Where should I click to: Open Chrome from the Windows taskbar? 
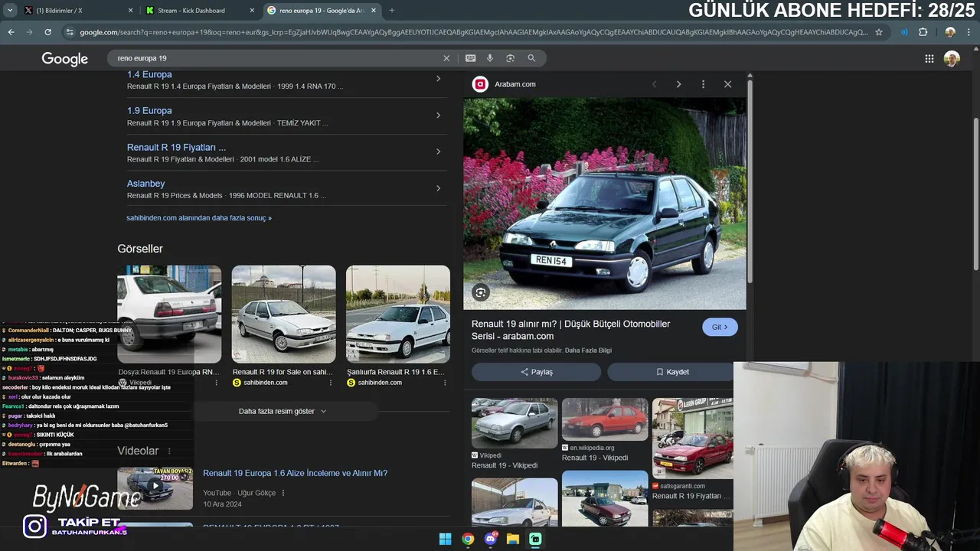pyautogui.click(x=468, y=539)
